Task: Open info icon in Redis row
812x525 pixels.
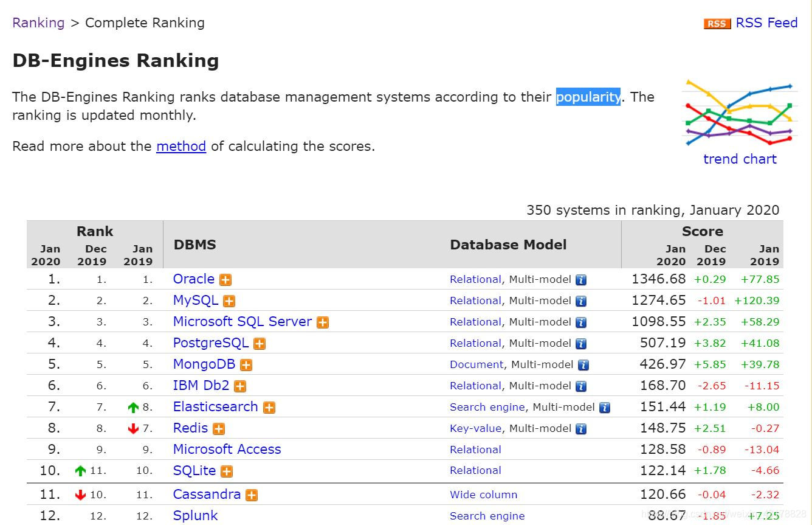Action: [x=581, y=429]
